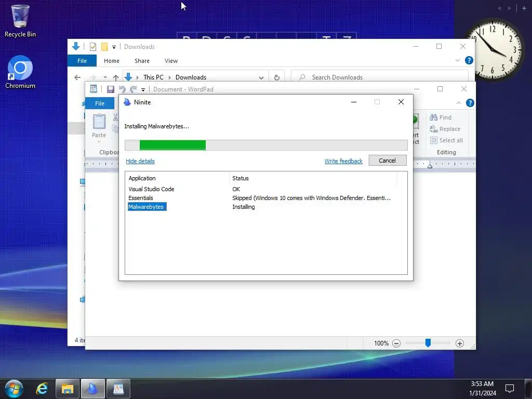Open the Windows Start menu orb
The height and width of the screenshot is (399, 532).
(14, 389)
